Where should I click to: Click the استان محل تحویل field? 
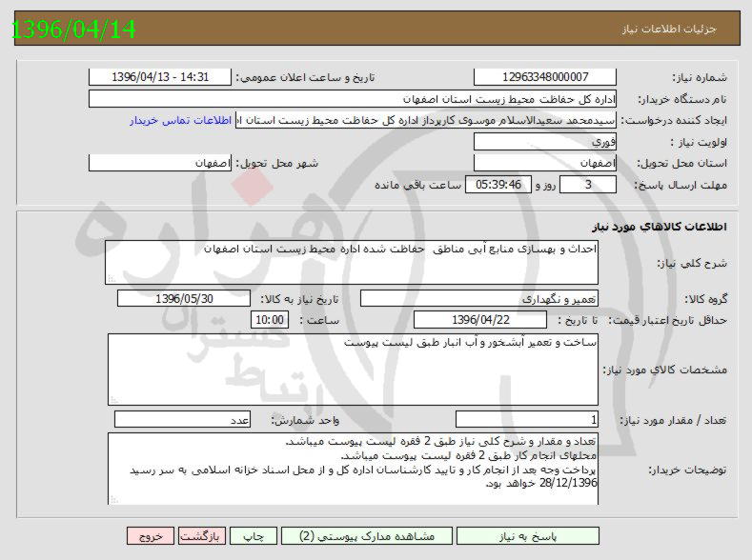point(545,163)
